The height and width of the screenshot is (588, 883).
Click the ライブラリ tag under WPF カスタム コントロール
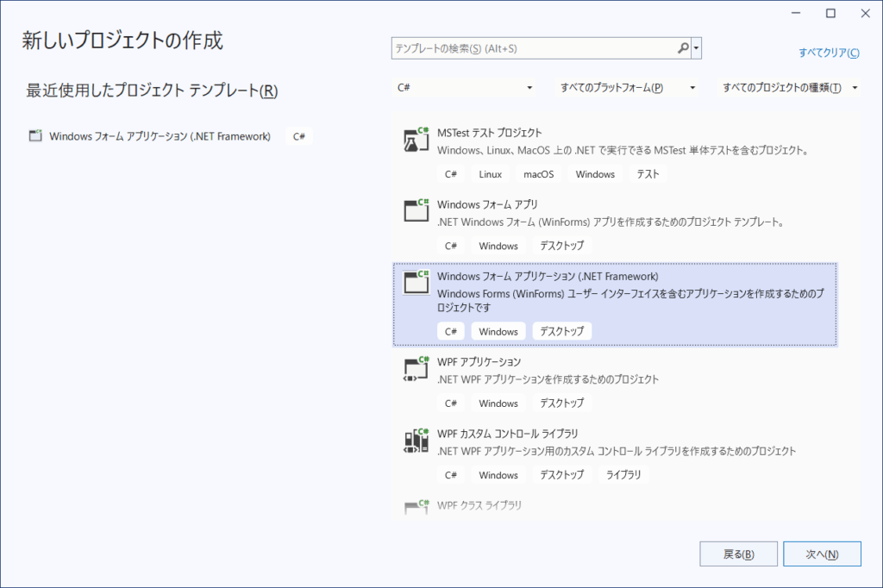click(623, 475)
